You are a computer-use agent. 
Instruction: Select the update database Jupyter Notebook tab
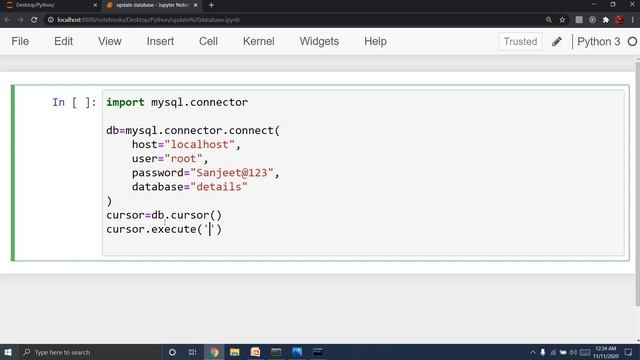click(151, 5)
